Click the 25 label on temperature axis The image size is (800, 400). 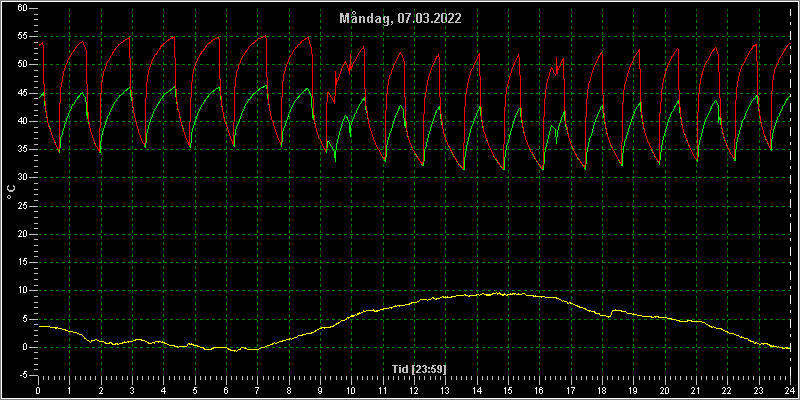[22, 206]
